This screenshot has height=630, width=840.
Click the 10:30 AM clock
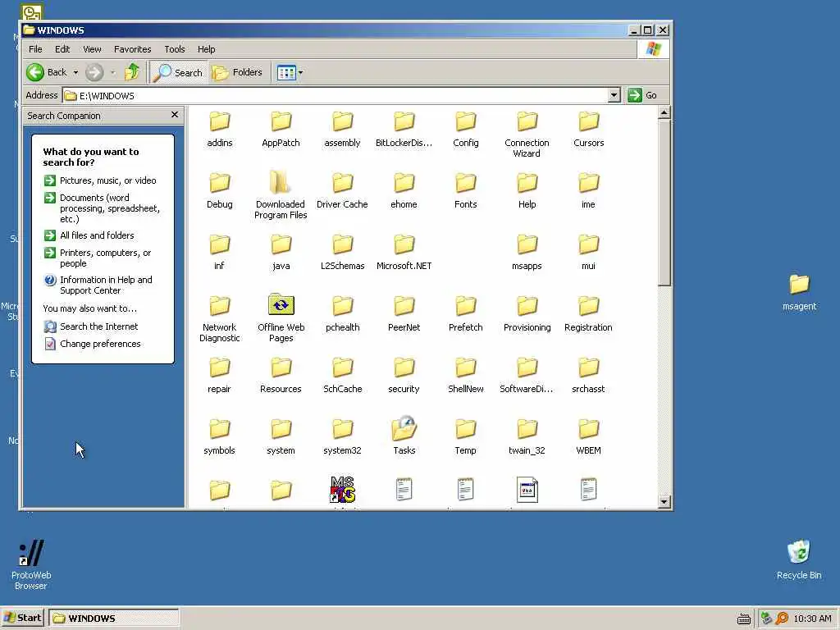[812, 619]
